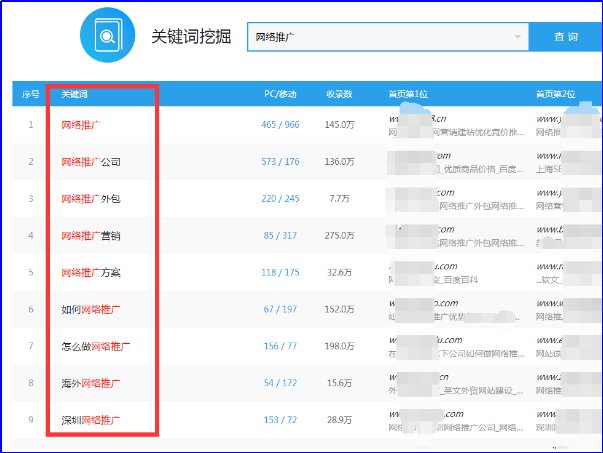
Task: Click index value 118 / 175
Action: point(280,272)
